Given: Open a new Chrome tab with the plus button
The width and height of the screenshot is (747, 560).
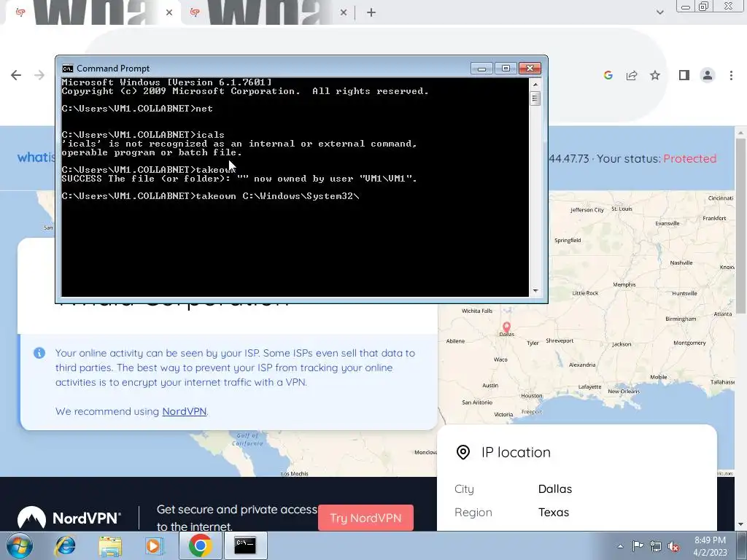Looking at the screenshot, I should pyautogui.click(x=371, y=13).
